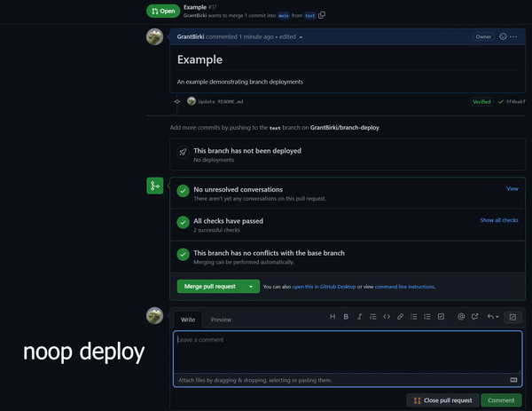Toggle fullscreen slash-command editor icon
The width and height of the screenshot is (532, 411).
(512, 317)
